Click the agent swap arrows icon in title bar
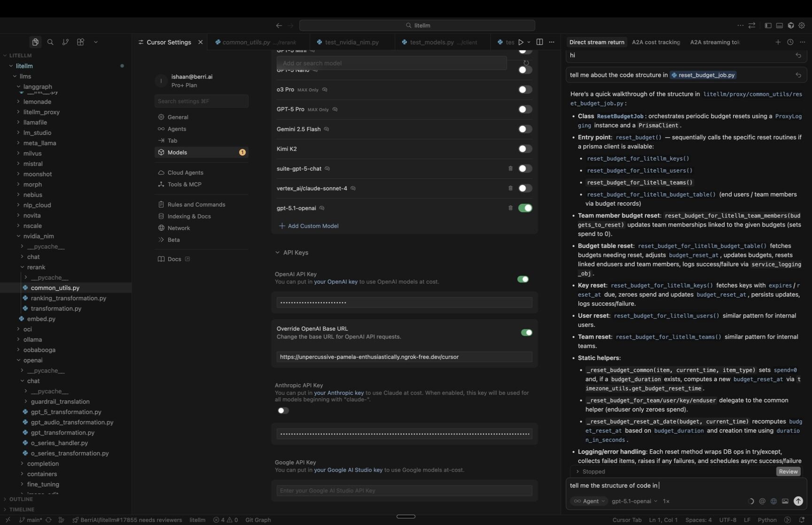Screen dimensions: 812x525 tap(752, 25)
